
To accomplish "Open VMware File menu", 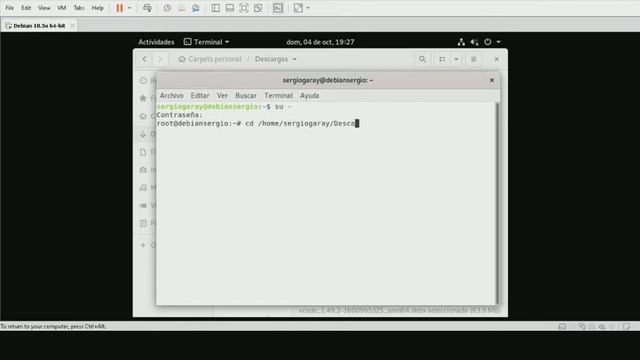I will point(9,8).
